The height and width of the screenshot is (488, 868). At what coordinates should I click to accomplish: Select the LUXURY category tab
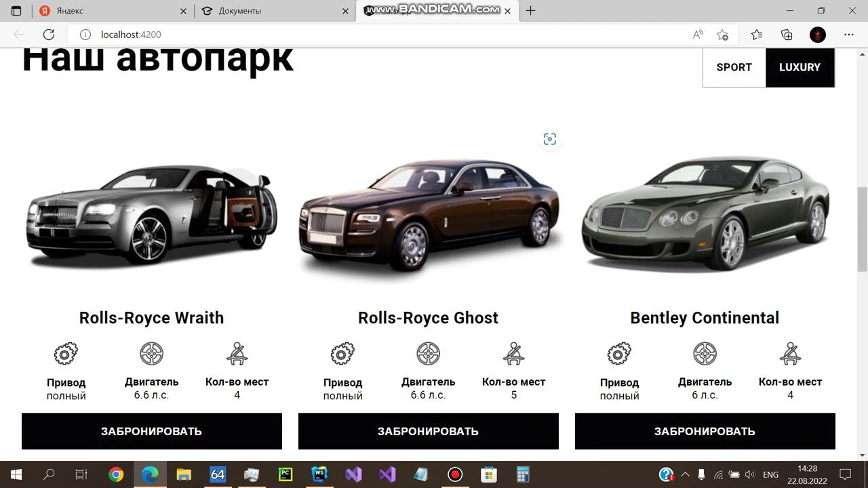800,67
